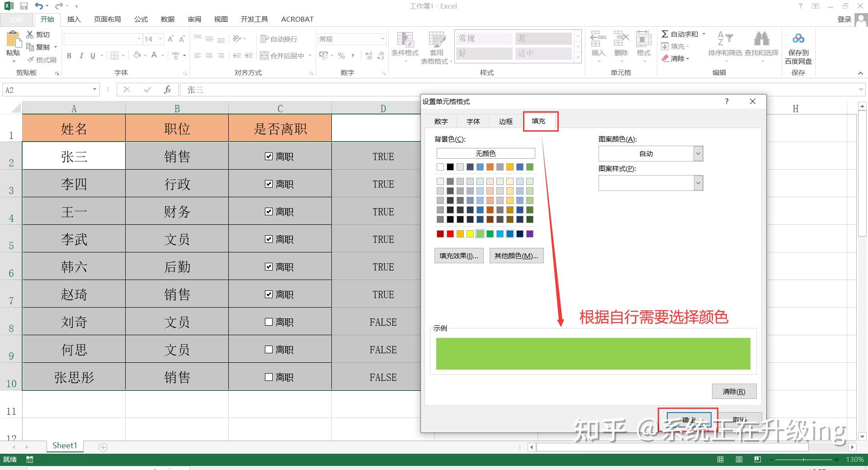Pick the yellow standard color swatch

pyautogui.click(x=470, y=234)
